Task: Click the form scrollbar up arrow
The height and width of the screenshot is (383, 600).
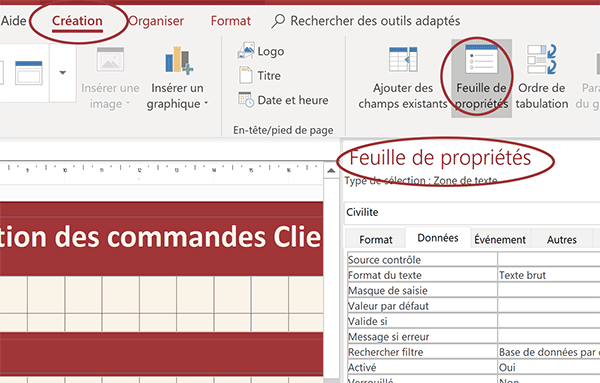Action: click(331, 171)
